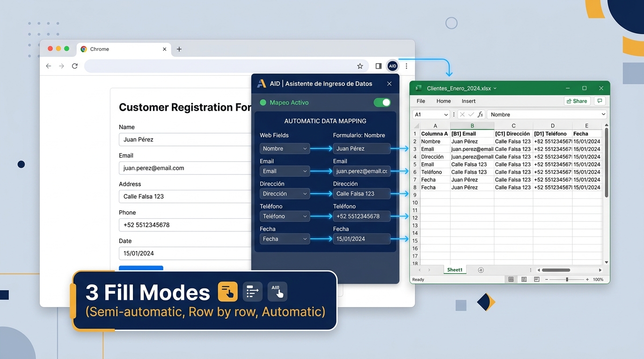Viewport: 644px width, 359px height.
Task: Go back using Chrome's back arrow
Action: (48, 66)
